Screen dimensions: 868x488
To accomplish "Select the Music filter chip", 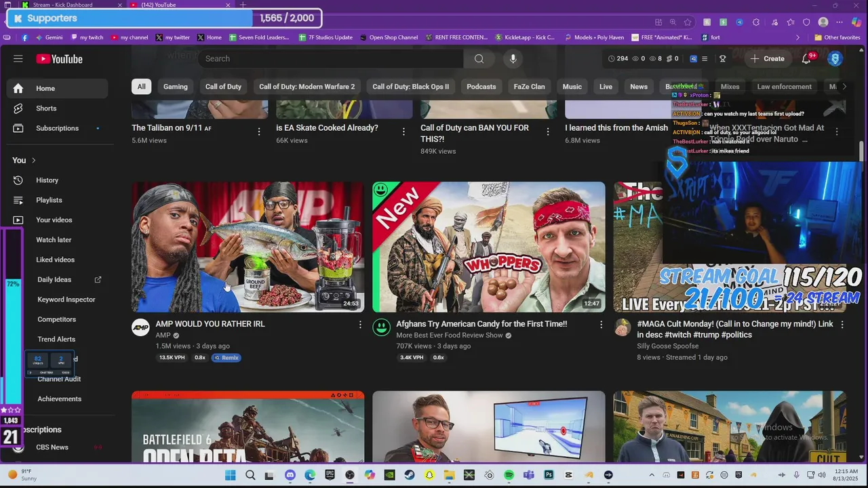I will pyautogui.click(x=572, y=87).
